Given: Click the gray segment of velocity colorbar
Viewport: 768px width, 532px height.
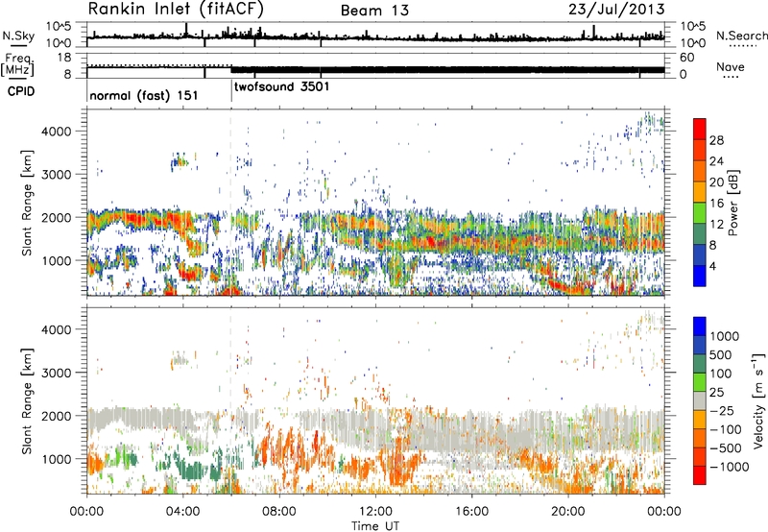Looking at the screenshot, I should coord(700,401).
